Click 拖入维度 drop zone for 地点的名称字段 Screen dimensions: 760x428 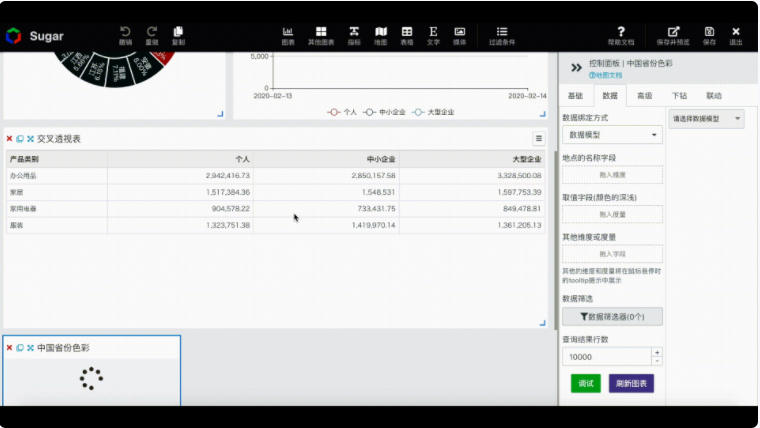click(612, 175)
